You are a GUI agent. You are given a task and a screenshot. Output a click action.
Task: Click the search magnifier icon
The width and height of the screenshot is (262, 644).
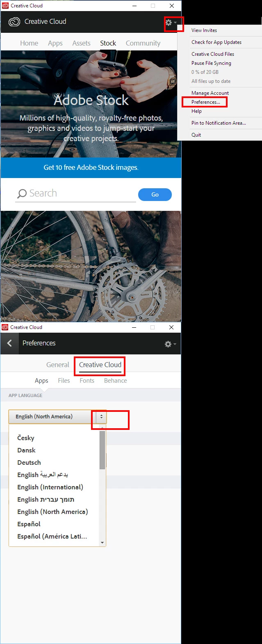22,194
